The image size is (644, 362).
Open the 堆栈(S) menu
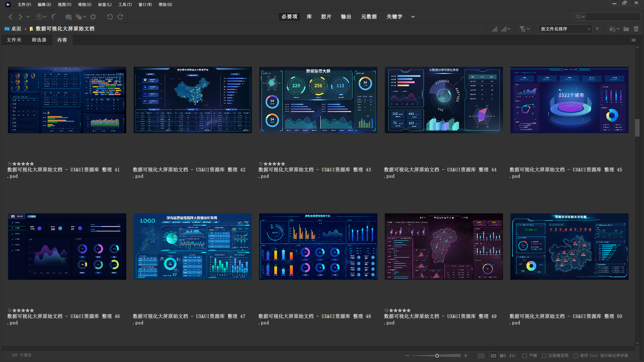(85, 4)
